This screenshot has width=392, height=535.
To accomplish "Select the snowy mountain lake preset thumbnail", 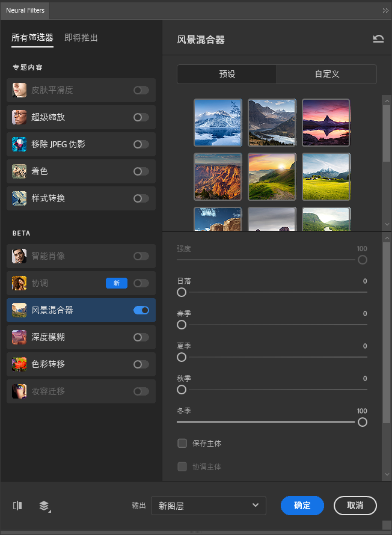I will [x=218, y=123].
